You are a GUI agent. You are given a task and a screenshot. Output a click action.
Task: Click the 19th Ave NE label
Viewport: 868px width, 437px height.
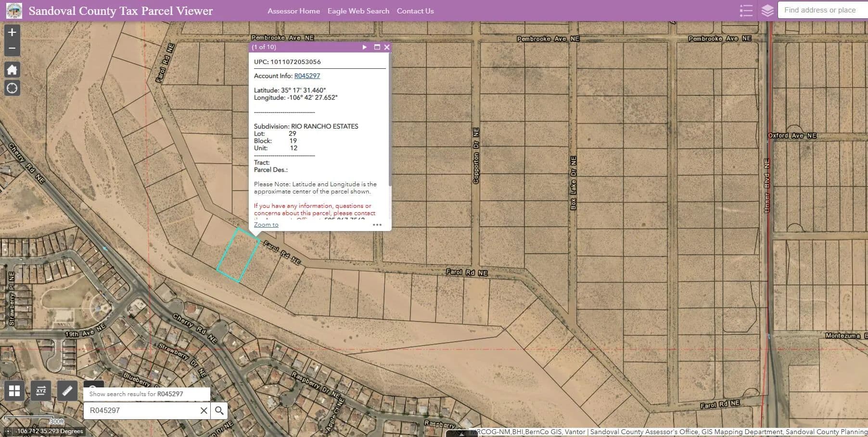click(x=85, y=331)
